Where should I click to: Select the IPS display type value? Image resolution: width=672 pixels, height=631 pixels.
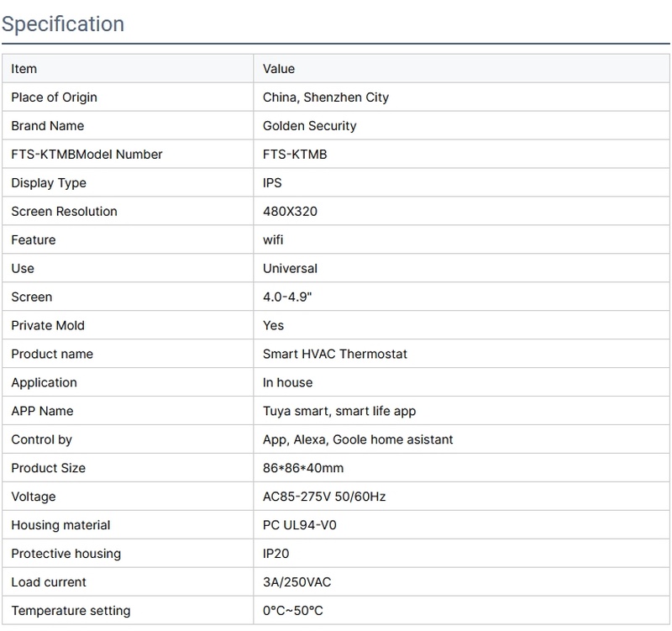click(x=274, y=183)
